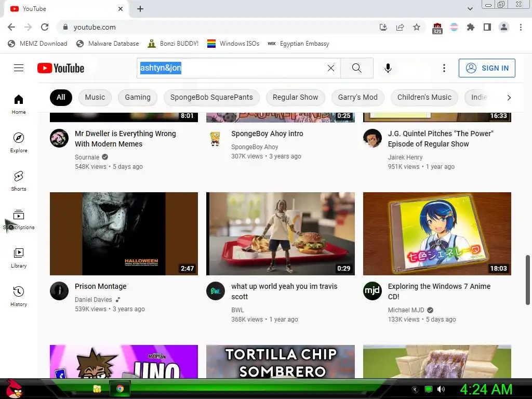Image resolution: width=532 pixels, height=399 pixels.
Task: Bookmark this page with the star
Action: 417,27
